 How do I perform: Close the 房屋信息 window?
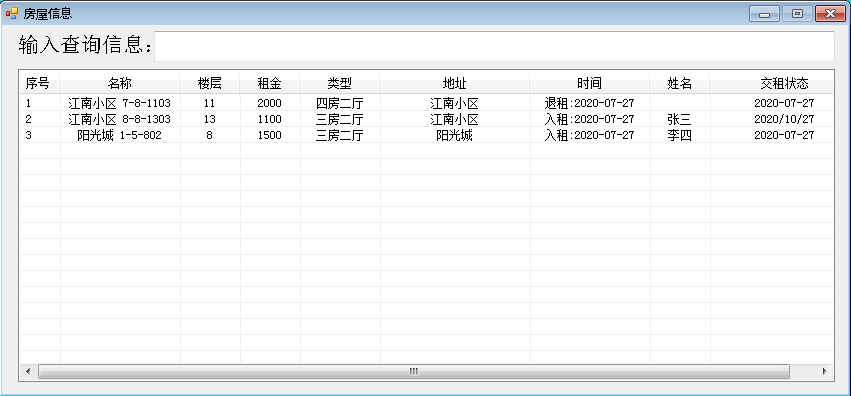(830, 14)
